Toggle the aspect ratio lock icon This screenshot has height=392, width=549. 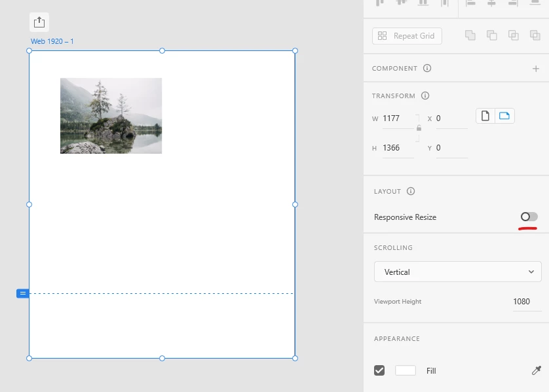click(x=419, y=128)
